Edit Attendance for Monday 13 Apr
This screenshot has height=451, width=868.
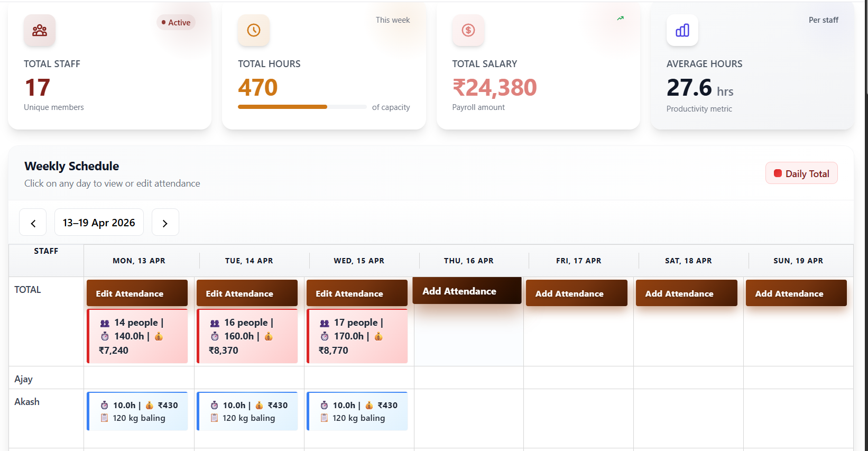point(137,293)
